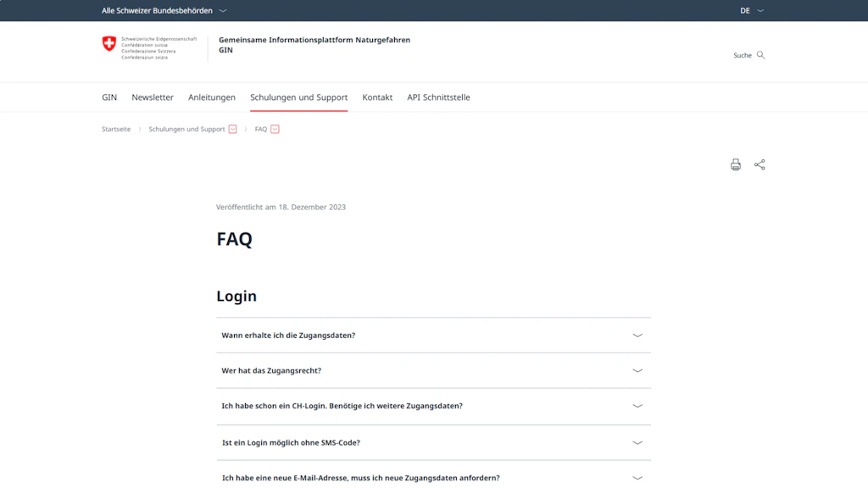Open the Newsletter menu item
Screen dimensions: 868x488
[x=153, y=97]
